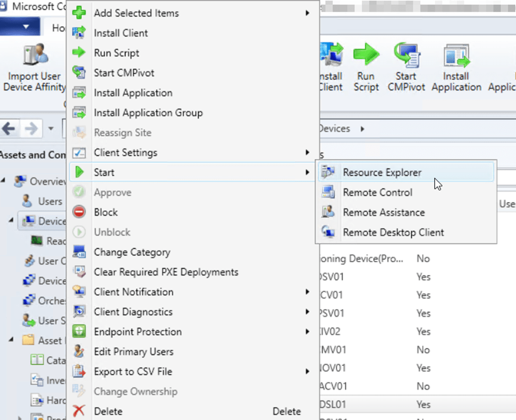This screenshot has width=516, height=420.
Task: Choose Remote Assistance from submenu
Action: point(384,212)
